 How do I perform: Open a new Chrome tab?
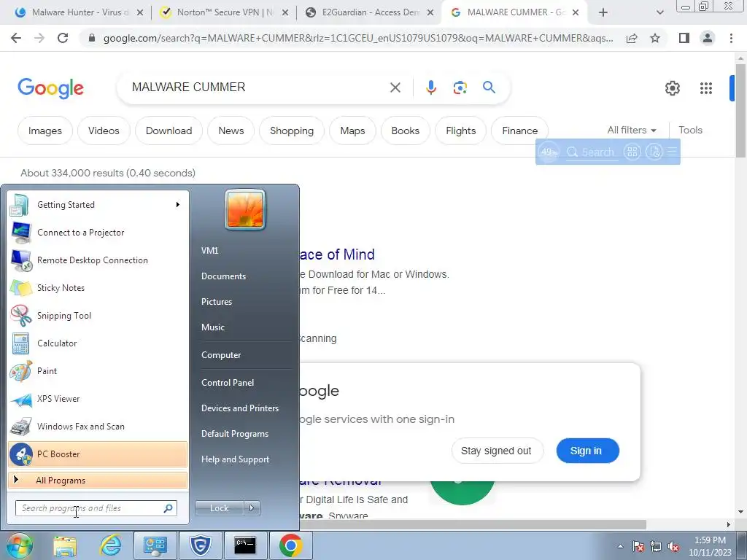(x=603, y=12)
